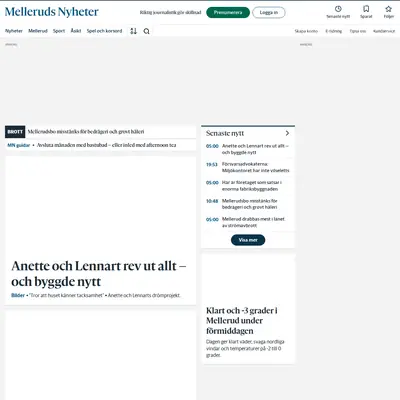Click the search magnifier icon

pyautogui.click(x=146, y=31)
